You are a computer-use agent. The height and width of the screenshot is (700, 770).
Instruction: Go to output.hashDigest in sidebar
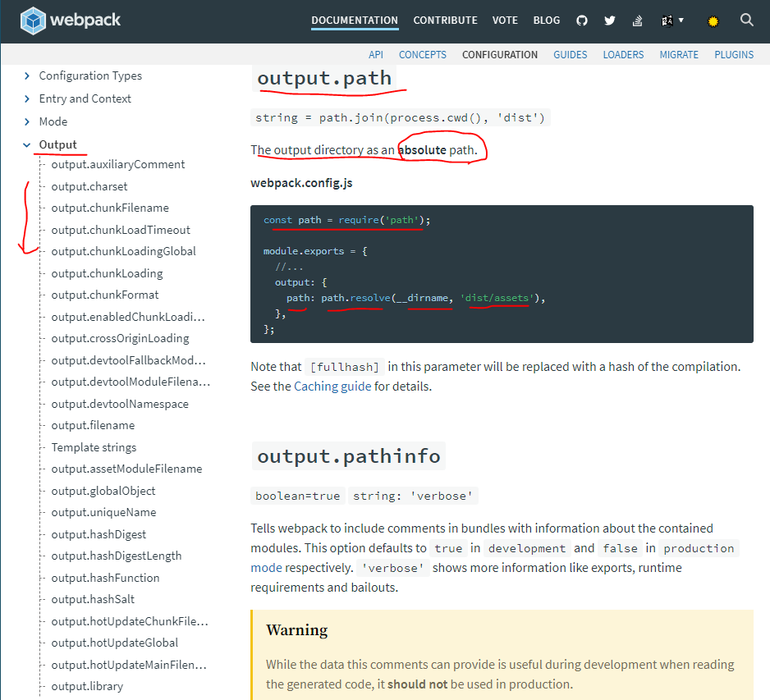coord(99,534)
